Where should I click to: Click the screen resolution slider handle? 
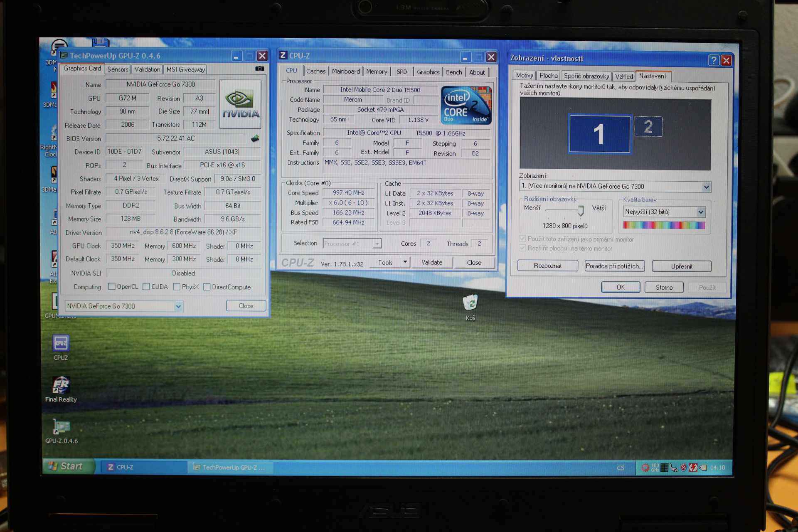click(581, 211)
